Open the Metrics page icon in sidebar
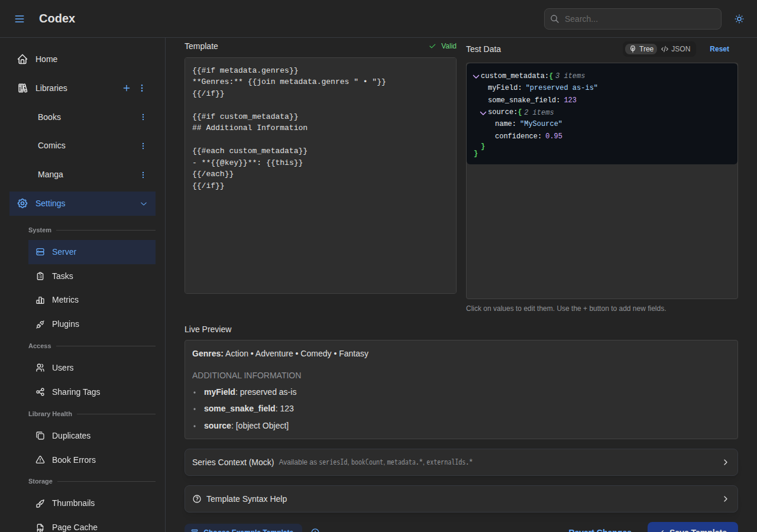Viewport: 757px width, 532px height. pos(40,300)
